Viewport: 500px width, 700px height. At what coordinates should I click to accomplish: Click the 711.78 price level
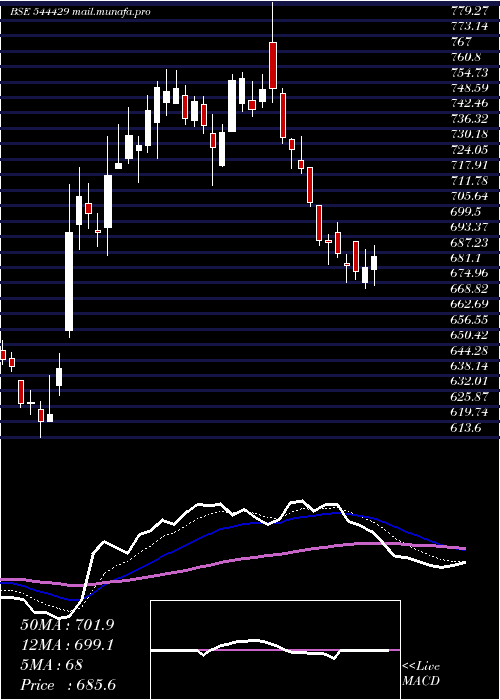[469, 180]
